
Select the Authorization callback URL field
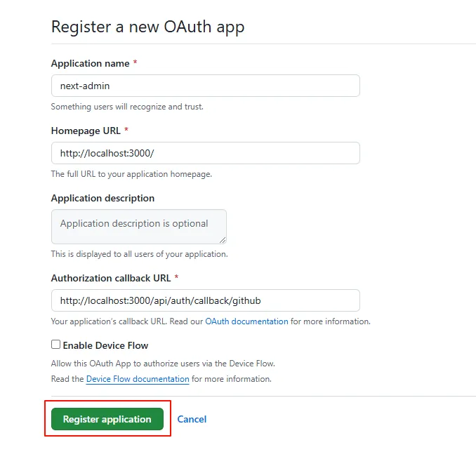(206, 300)
